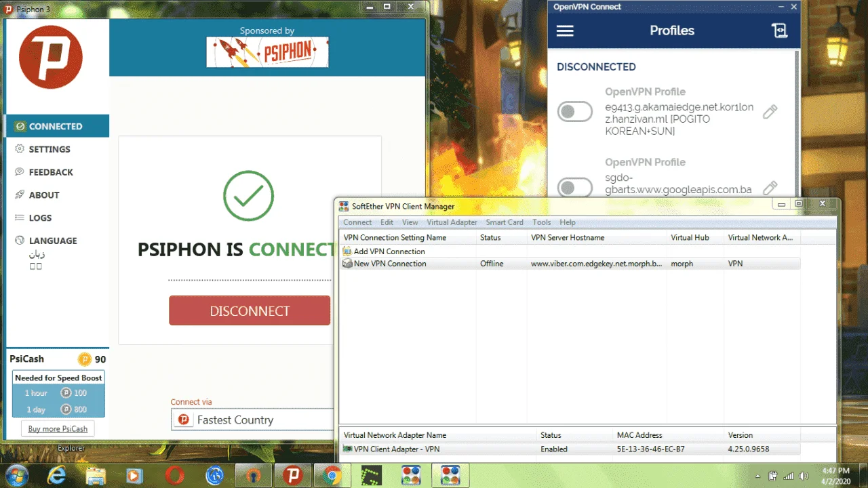Select the 1 hour Speed Boost option
Screen dimensions: 868x488
click(58, 393)
